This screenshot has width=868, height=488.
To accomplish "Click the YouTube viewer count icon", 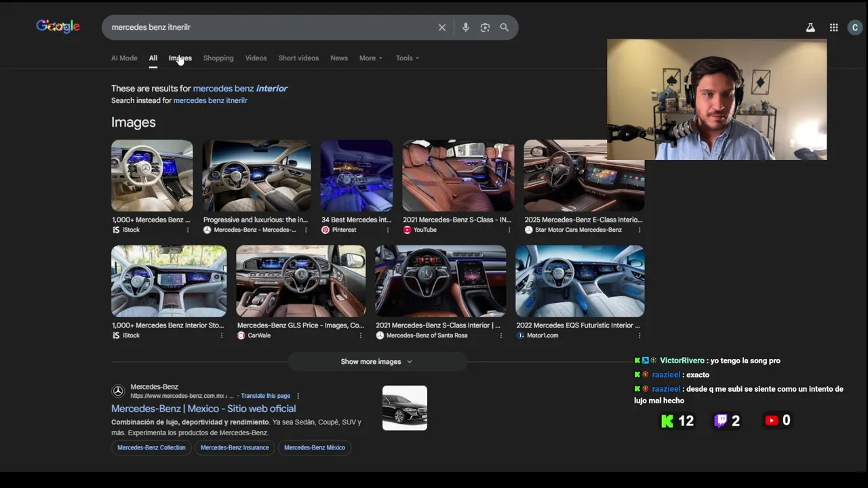I will [771, 421].
